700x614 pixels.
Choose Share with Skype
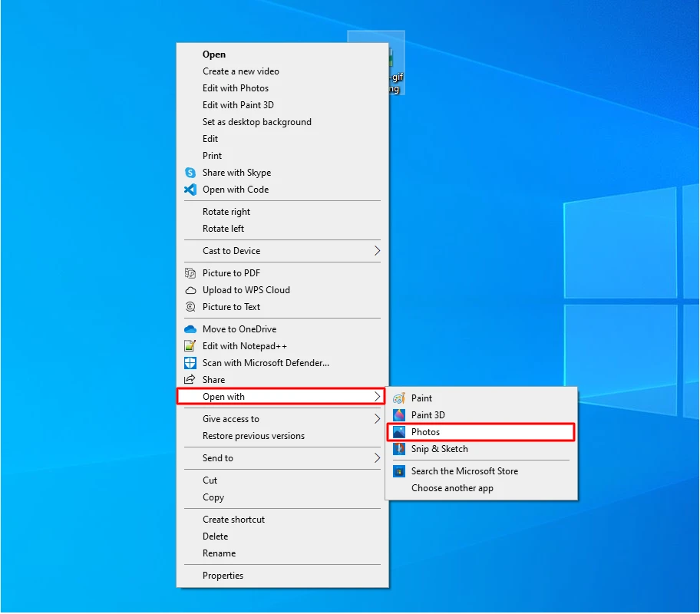point(282,173)
